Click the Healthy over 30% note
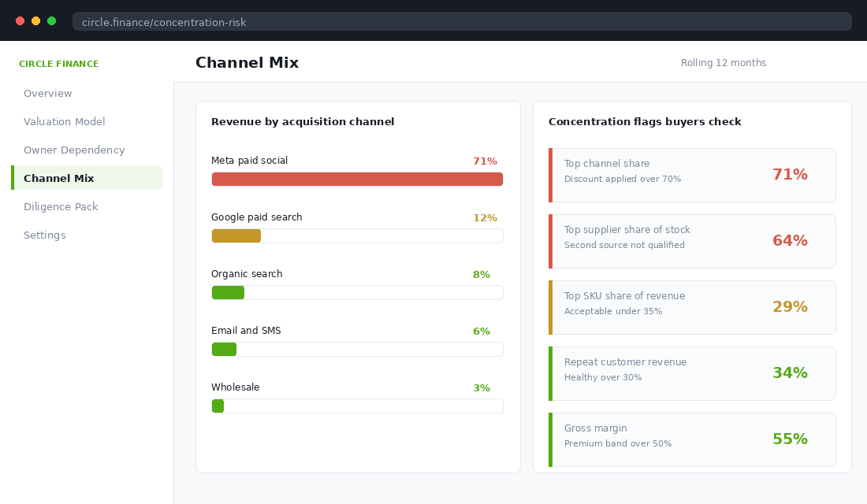The image size is (867, 504). [603, 377]
